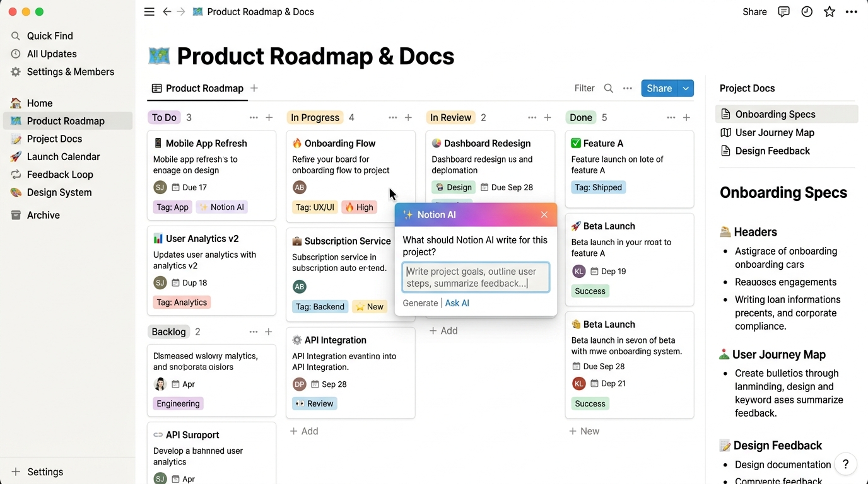Open the three-dot menu beside the blue Share button
Screen dimensions: 868x484
628,88
